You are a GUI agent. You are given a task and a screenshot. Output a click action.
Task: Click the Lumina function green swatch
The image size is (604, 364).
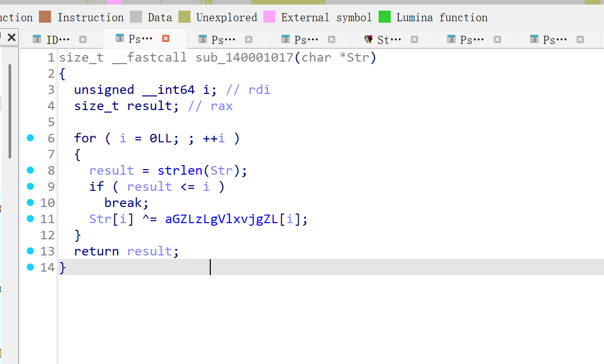coord(385,17)
